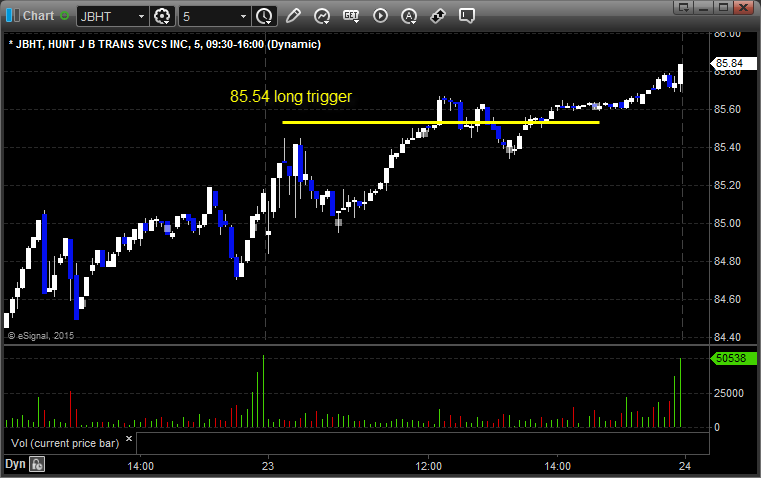Image resolution: width=761 pixels, height=478 pixels.
Task: Expand the JBHT symbol dropdown arrow
Action: 141,16
